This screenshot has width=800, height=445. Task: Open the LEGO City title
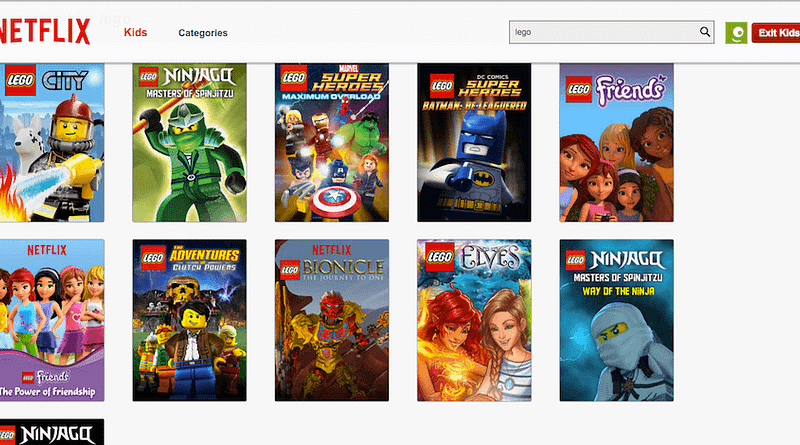point(52,142)
